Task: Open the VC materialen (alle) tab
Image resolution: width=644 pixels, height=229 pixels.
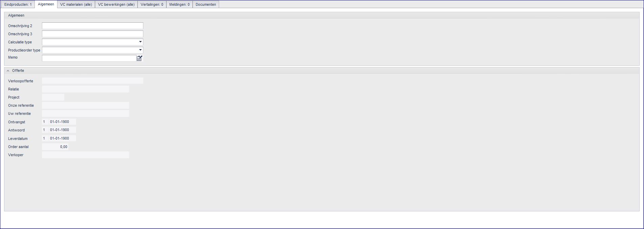Action: point(76,4)
